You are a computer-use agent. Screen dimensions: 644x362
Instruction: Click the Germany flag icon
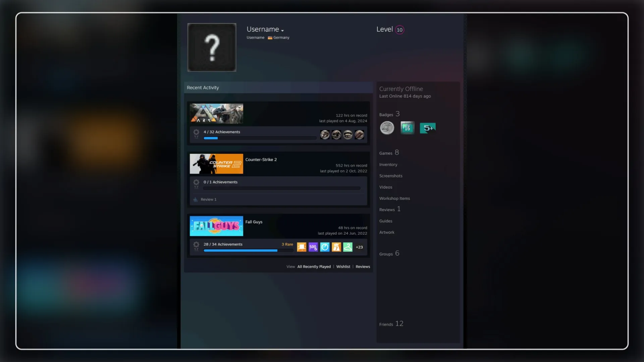(270, 38)
